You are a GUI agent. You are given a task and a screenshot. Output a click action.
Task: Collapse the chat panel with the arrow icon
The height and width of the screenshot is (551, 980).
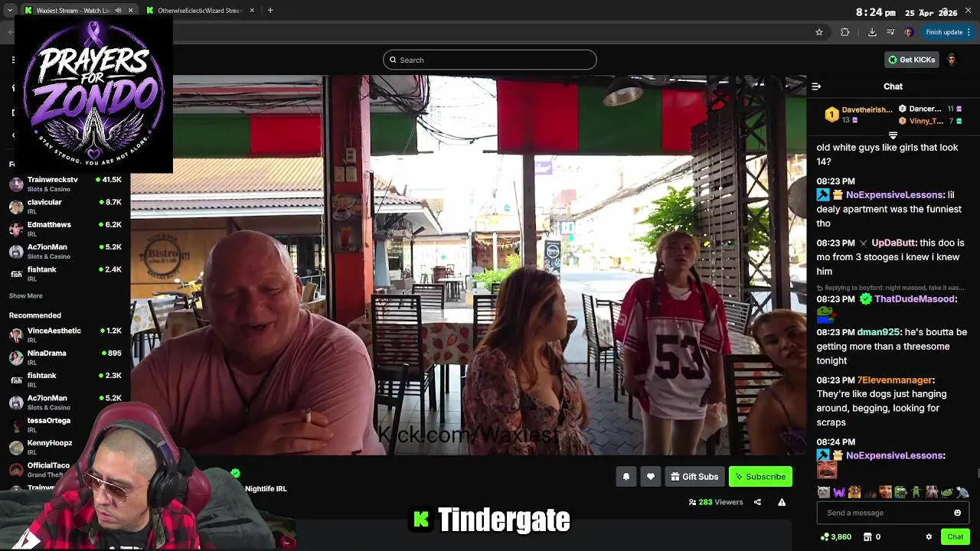[x=816, y=86]
